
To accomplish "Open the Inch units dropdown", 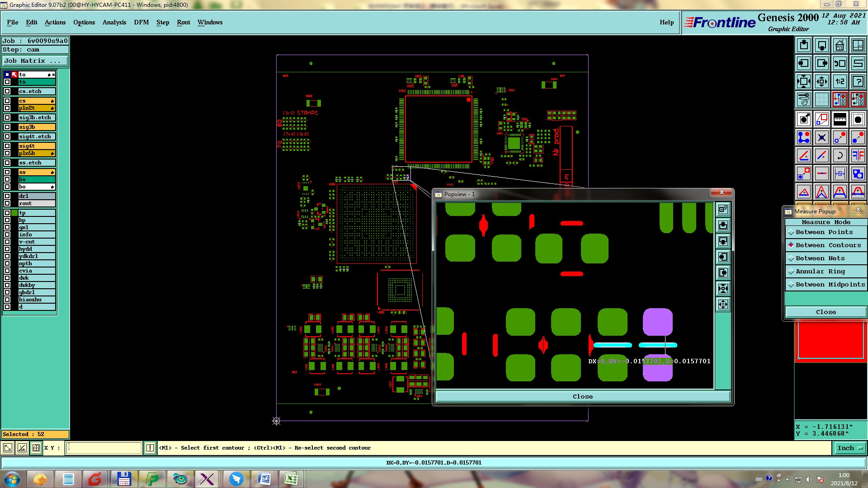I will pos(850,448).
